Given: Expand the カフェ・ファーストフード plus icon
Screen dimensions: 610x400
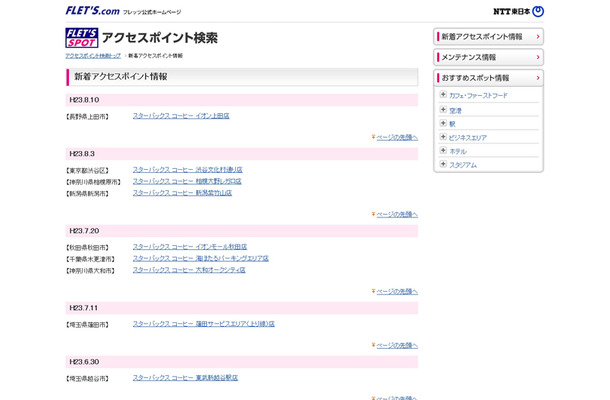Looking at the screenshot, I should pyautogui.click(x=443, y=95).
